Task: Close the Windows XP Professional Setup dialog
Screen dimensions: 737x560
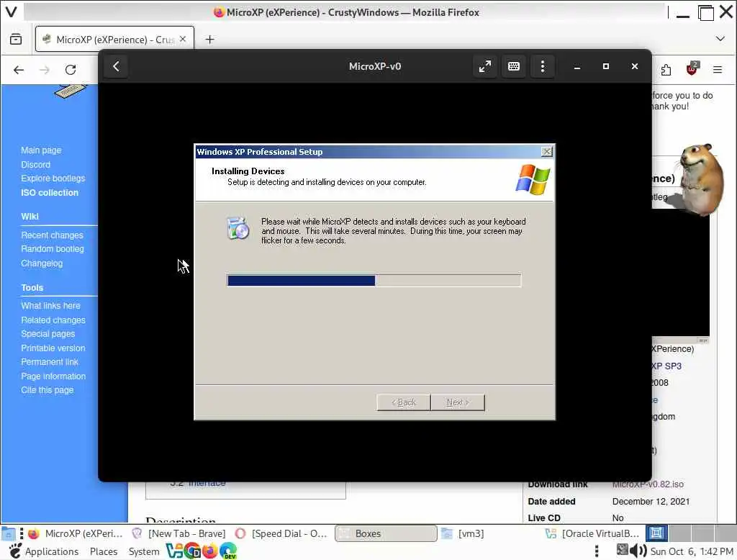Action: click(546, 151)
